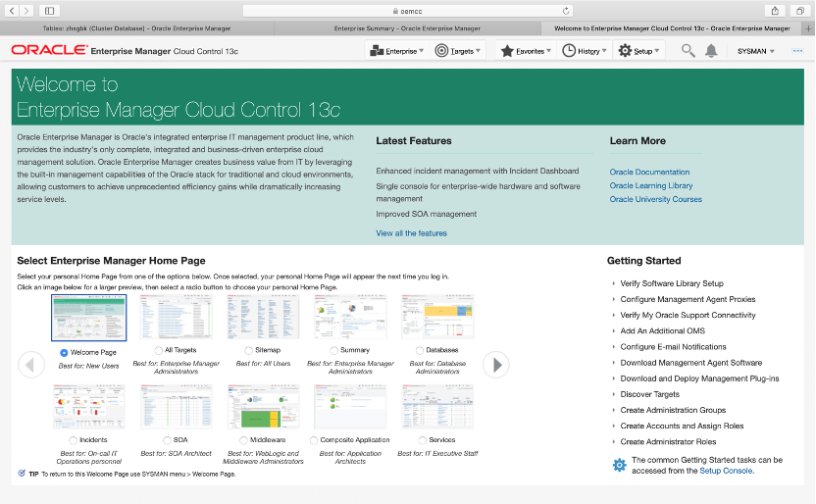Switch to Tables: zhsgbk Cluster Database tab
This screenshot has height=504, width=816.
point(136,28)
